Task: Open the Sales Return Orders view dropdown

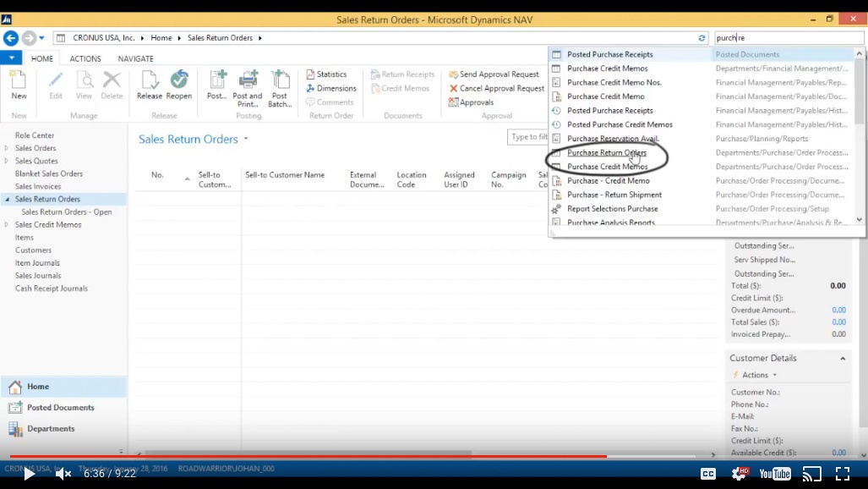Action: pos(246,139)
